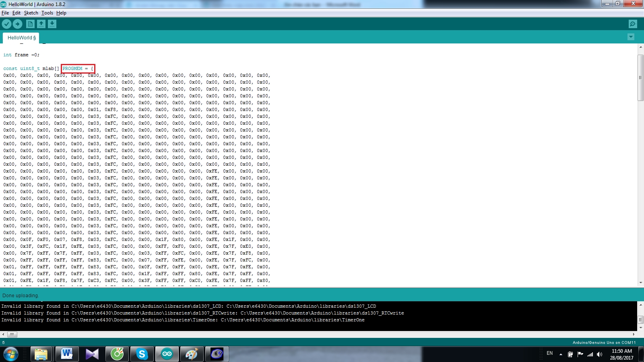Open Windows Explorer from the taskbar
The height and width of the screenshot is (362, 644).
41,354
